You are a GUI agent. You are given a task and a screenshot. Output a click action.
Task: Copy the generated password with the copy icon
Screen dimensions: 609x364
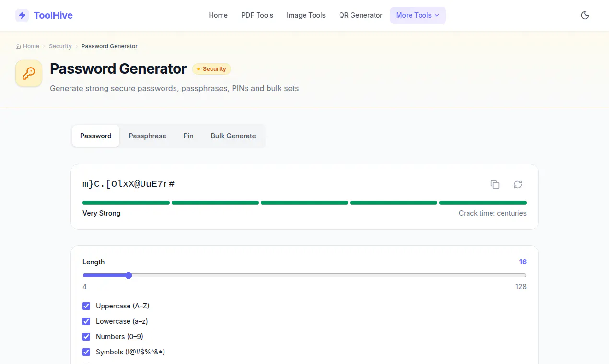(x=495, y=184)
